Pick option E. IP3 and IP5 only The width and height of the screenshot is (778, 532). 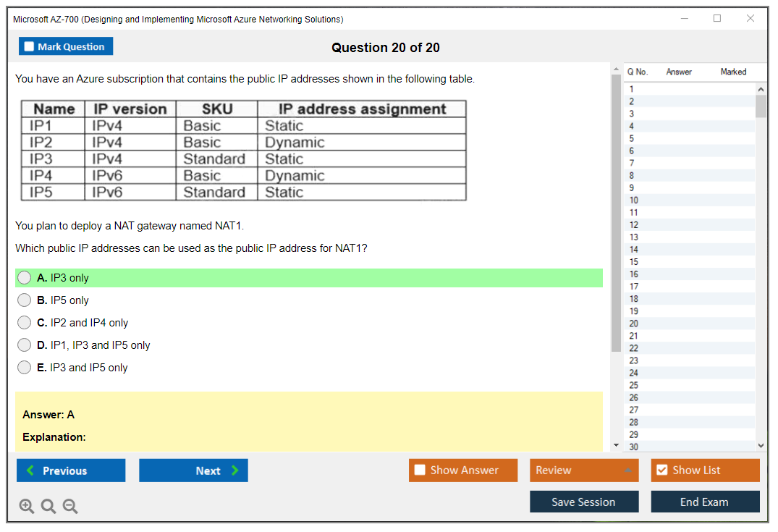coord(25,368)
